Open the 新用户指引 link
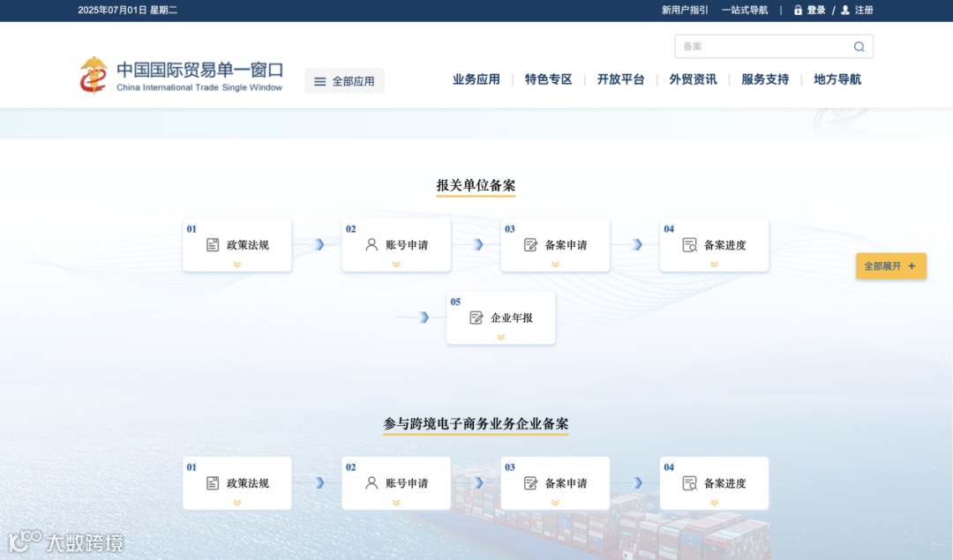This screenshot has width=953, height=560. coord(685,11)
